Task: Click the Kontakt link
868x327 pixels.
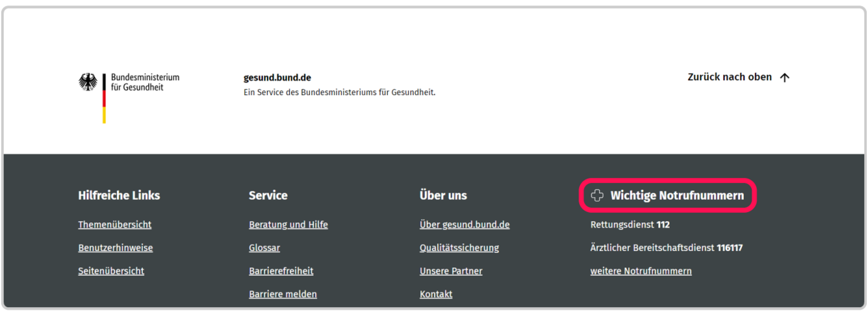Action: 436,294
